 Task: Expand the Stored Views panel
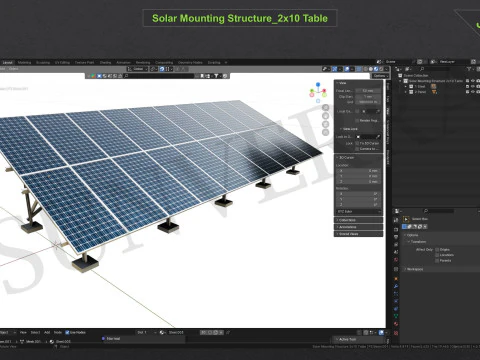tap(358, 234)
